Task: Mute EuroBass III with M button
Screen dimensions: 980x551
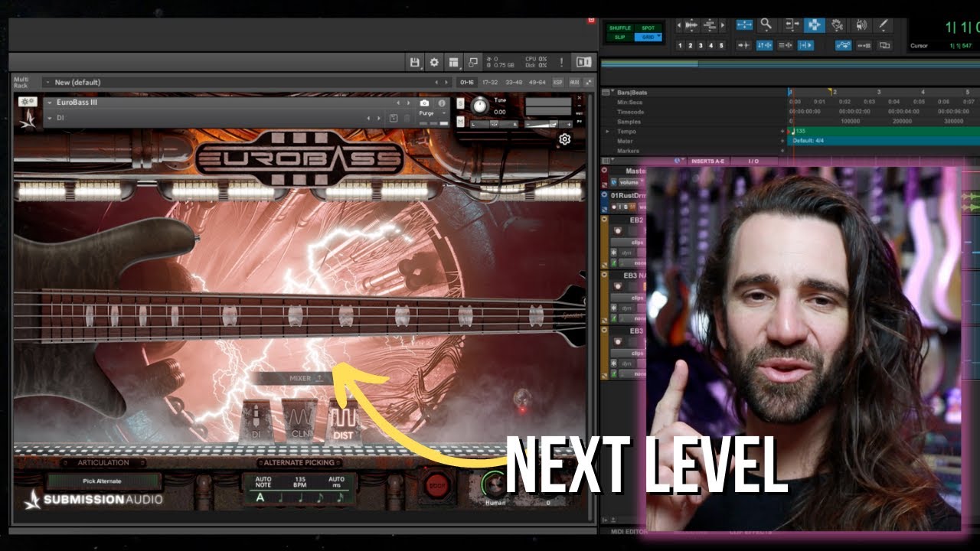Action: point(460,121)
